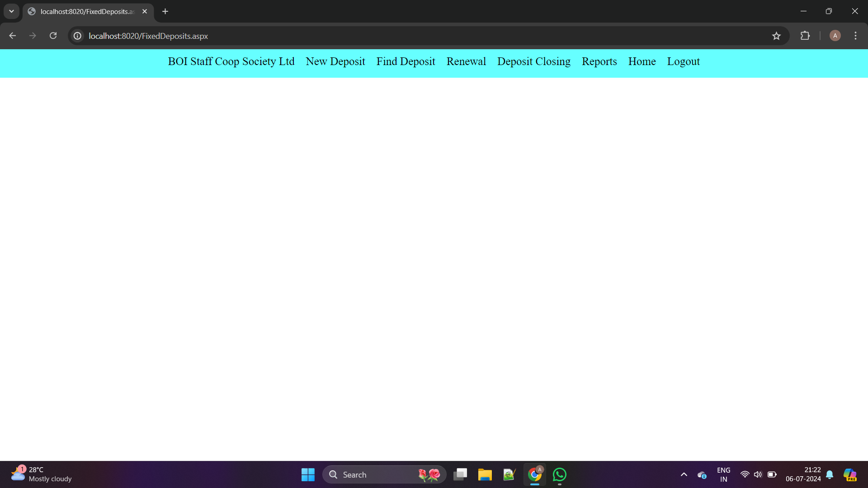The height and width of the screenshot is (488, 868).
Task: Expand the hidden system tray icons chevron
Action: pos(684,474)
